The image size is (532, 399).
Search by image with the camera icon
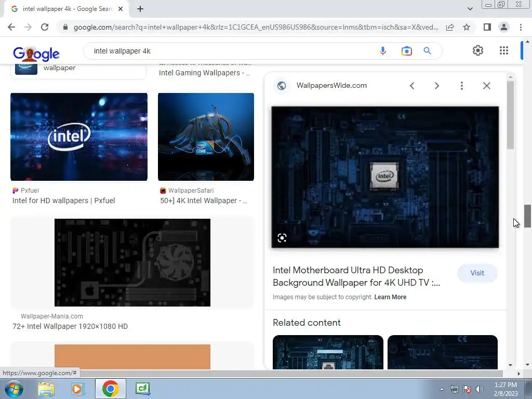[x=406, y=51]
